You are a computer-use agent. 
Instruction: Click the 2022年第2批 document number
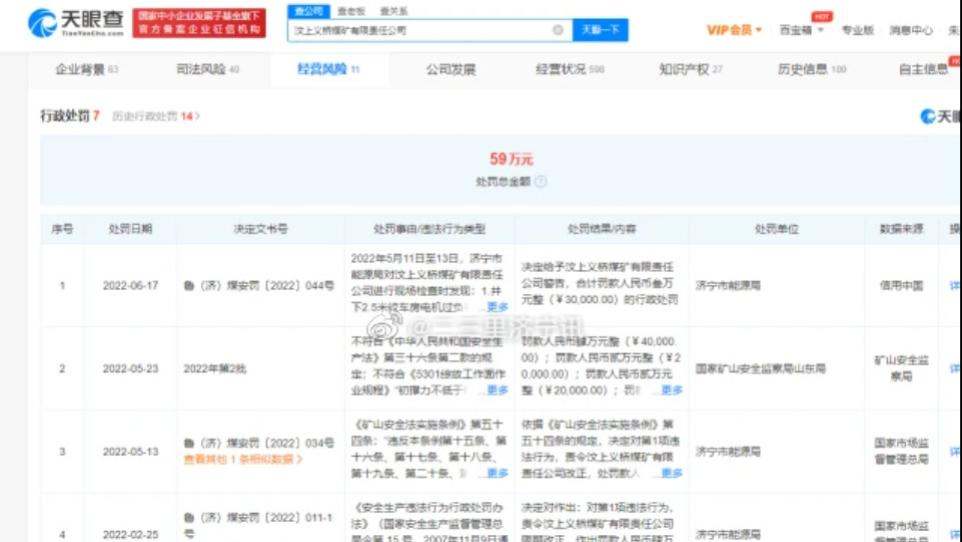[x=214, y=368]
